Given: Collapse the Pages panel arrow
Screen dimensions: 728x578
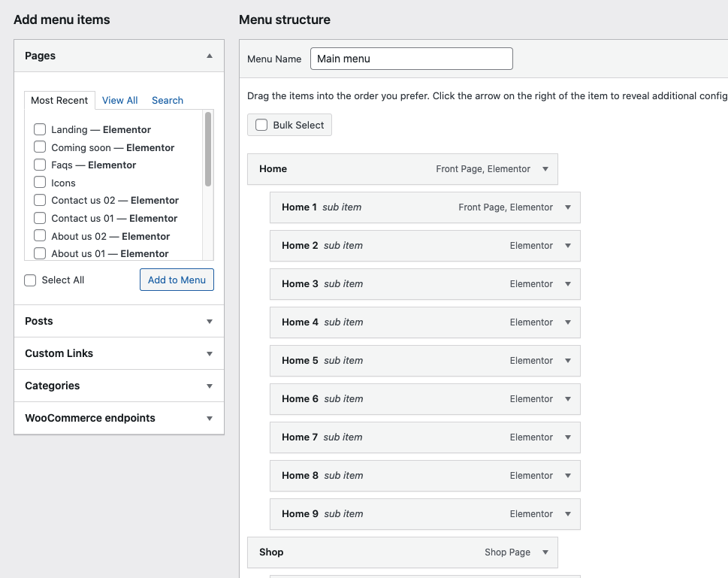Looking at the screenshot, I should [x=210, y=56].
